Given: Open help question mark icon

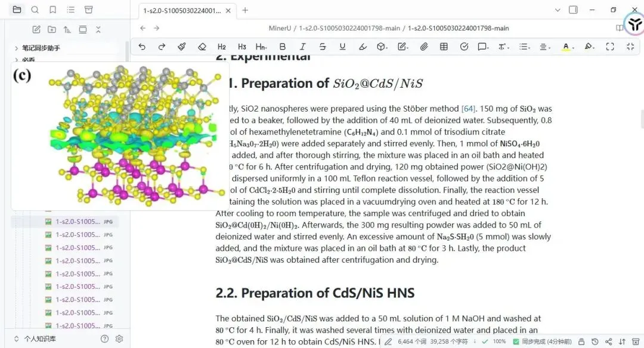Looking at the screenshot, I should 105,339.
